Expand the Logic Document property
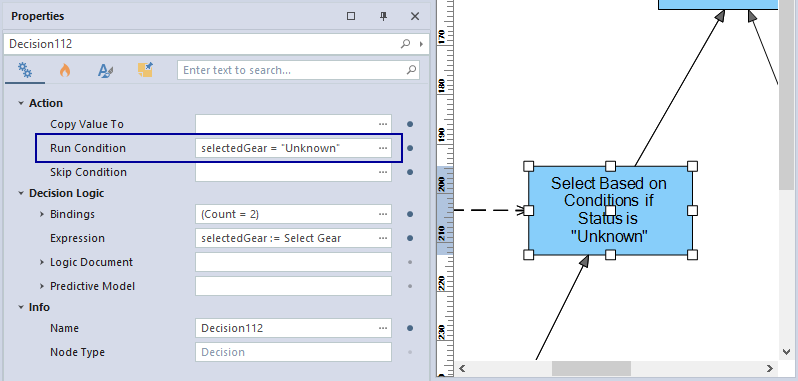The width and height of the screenshot is (798, 381). (x=42, y=262)
